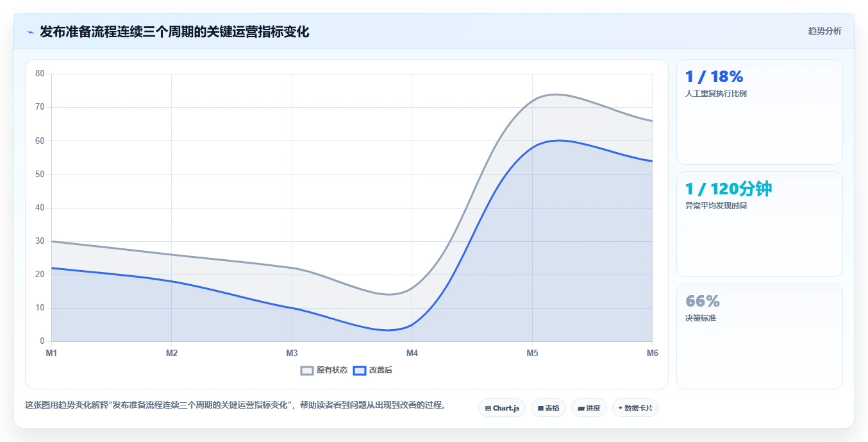Click the M5 x-axis label
The width and height of the screenshot is (868, 442).
click(x=532, y=353)
